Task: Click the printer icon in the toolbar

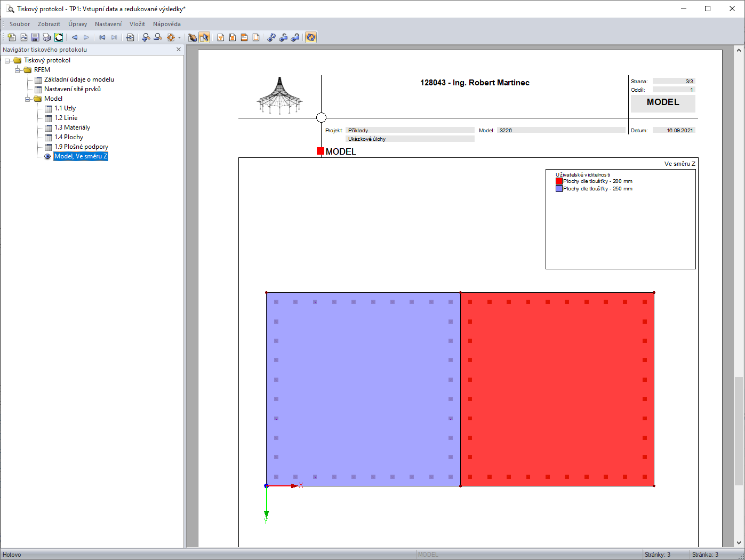Action: (x=47, y=37)
